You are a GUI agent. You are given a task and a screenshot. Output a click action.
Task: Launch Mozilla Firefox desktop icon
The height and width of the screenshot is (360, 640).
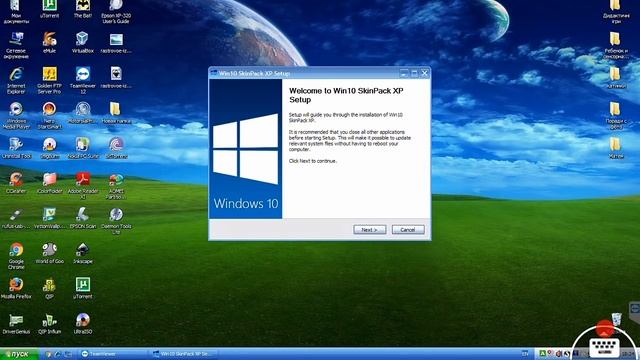tap(16, 288)
